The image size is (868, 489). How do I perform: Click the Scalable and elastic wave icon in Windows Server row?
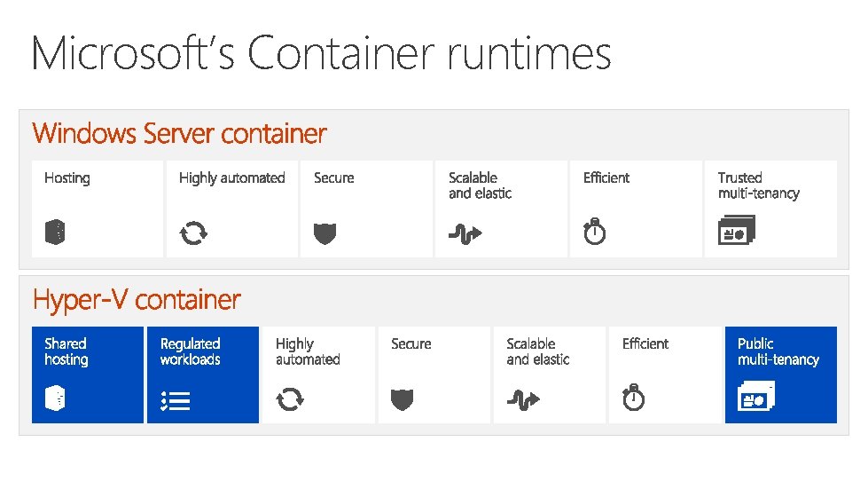coord(465,233)
